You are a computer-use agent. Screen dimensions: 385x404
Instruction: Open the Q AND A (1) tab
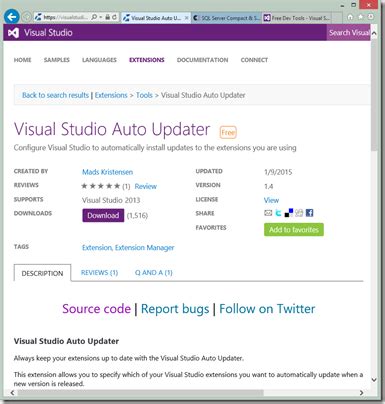click(154, 273)
